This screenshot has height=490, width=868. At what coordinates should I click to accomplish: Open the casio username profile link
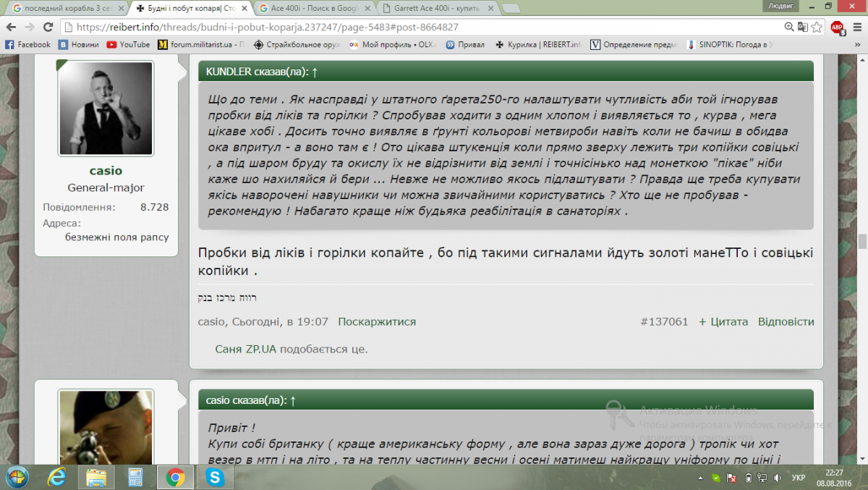(106, 172)
